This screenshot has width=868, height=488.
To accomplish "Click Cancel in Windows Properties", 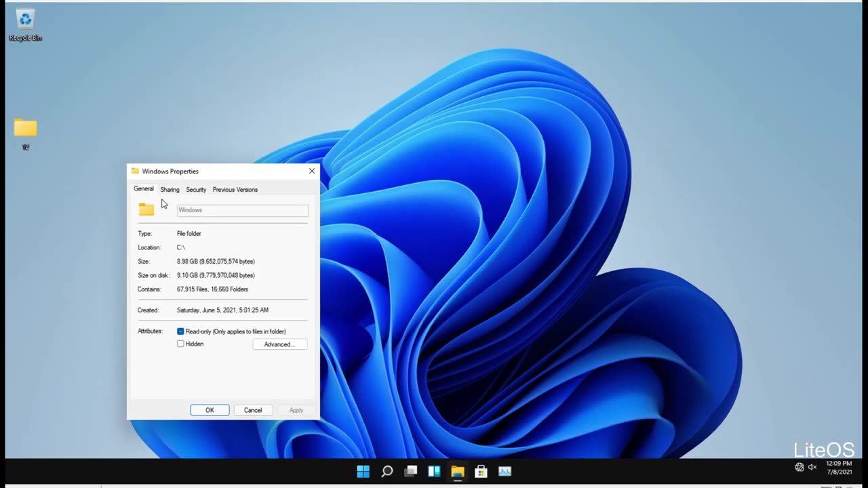I will [253, 410].
